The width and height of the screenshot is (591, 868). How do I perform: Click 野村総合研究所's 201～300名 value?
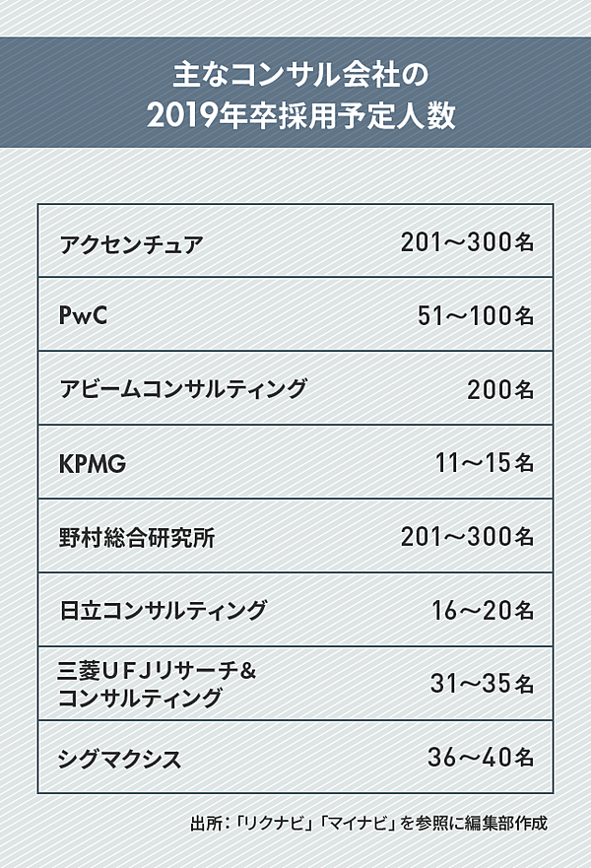pyautogui.click(x=467, y=537)
